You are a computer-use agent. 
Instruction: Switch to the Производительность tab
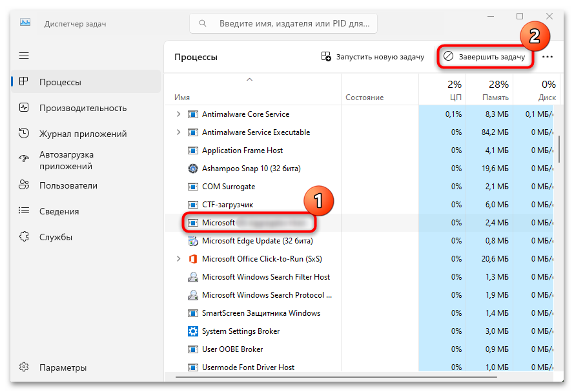[x=86, y=108]
